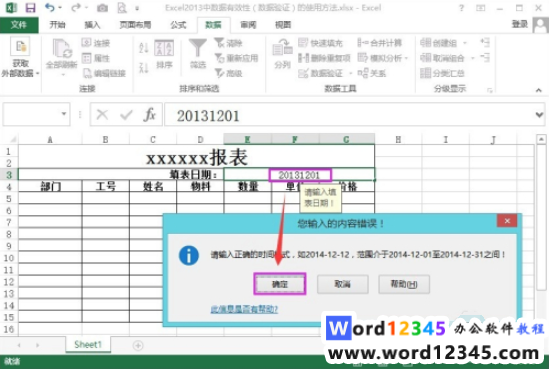Click the camera screenshot icon in quick access toolbar
This screenshot has height=369, width=549.
[102, 8]
